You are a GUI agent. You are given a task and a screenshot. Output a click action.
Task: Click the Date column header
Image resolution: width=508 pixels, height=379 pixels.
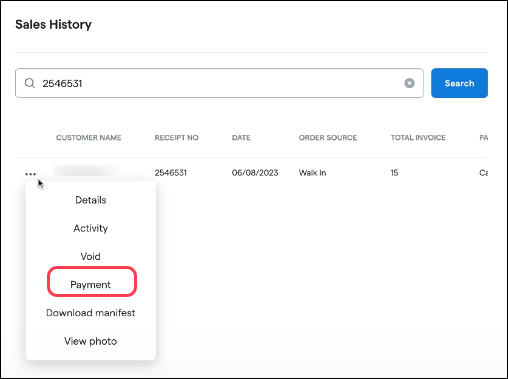point(241,138)
